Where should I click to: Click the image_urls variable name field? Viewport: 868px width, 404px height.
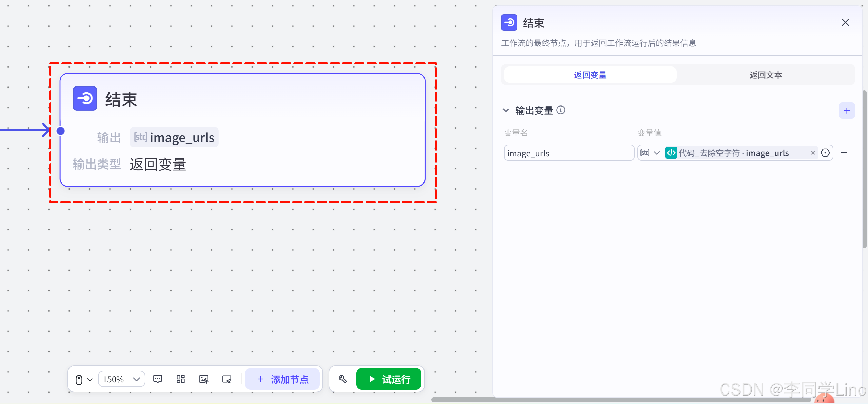point(569,153)
